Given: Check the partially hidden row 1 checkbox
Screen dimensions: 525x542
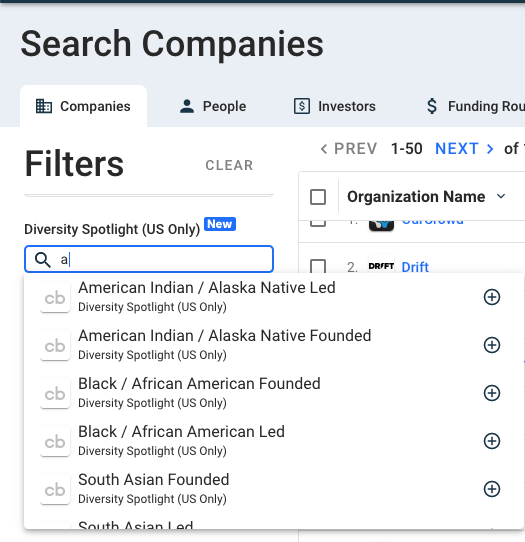Looking at the screenshot, I should click(318, 223).
